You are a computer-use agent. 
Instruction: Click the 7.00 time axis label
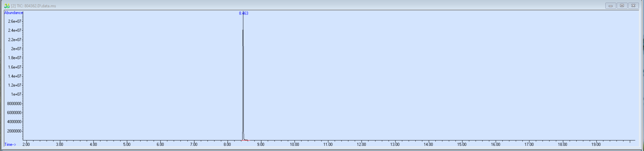[x=194, y=144]
